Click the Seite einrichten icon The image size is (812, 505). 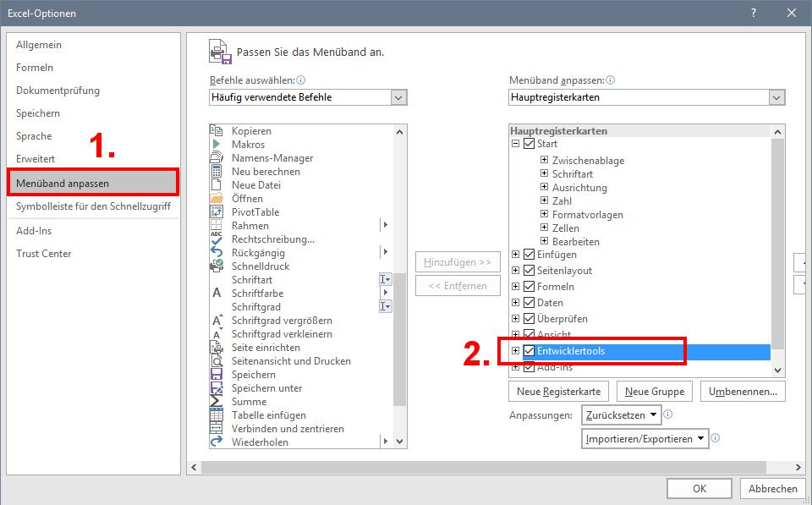click(217, 347)
